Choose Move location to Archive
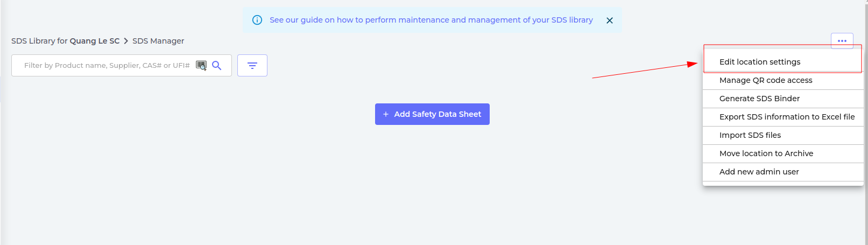Screen dimensions: 868x245 766,153
